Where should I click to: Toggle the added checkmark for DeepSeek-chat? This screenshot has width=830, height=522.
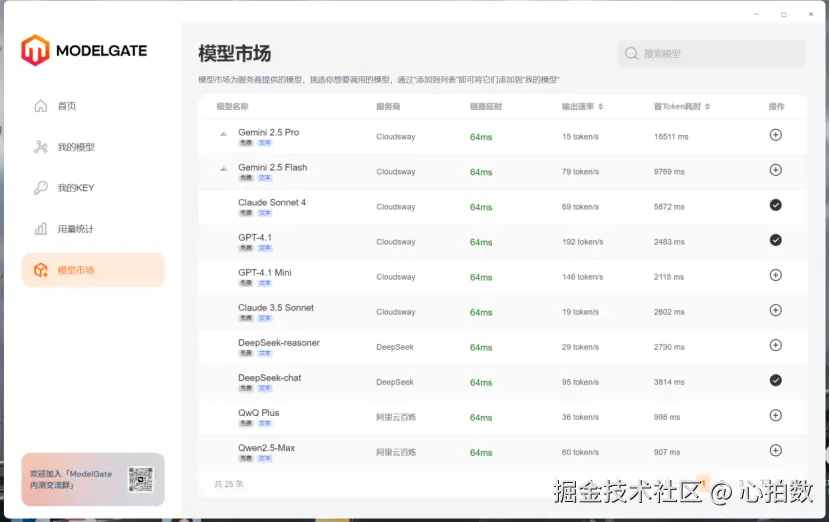tap(775, 380)
